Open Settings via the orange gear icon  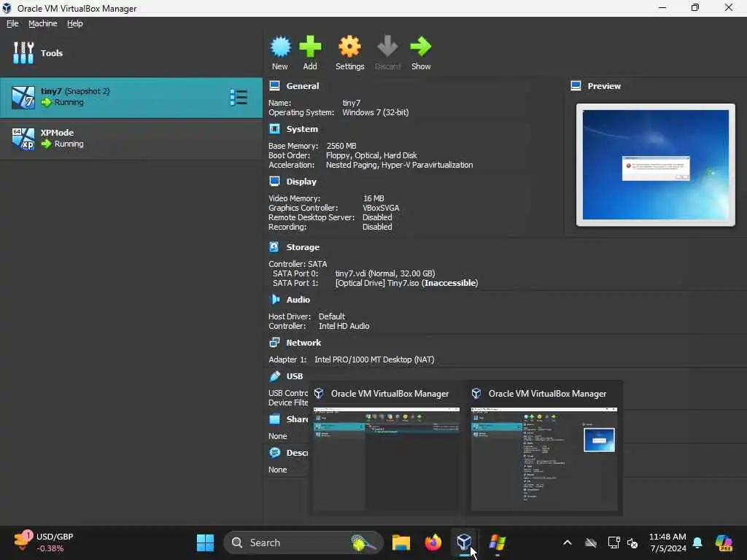pyautogui.click(x=349, y=47)
